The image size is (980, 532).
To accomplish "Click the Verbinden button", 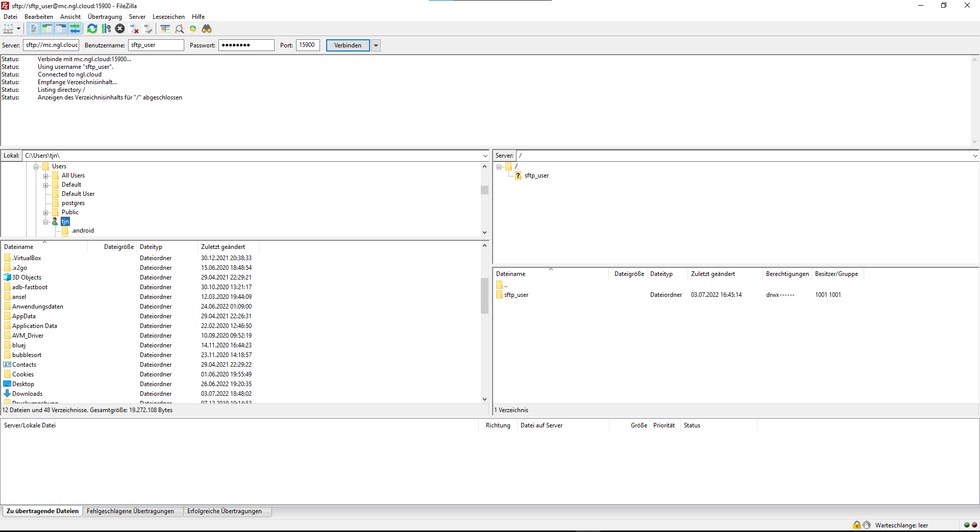I will click(x=348, y=45).
